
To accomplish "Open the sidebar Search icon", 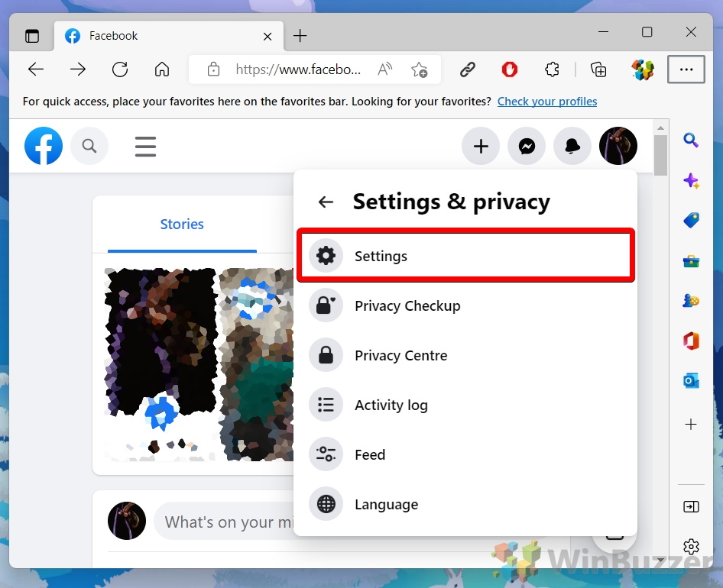I will (x=691, y=140).
